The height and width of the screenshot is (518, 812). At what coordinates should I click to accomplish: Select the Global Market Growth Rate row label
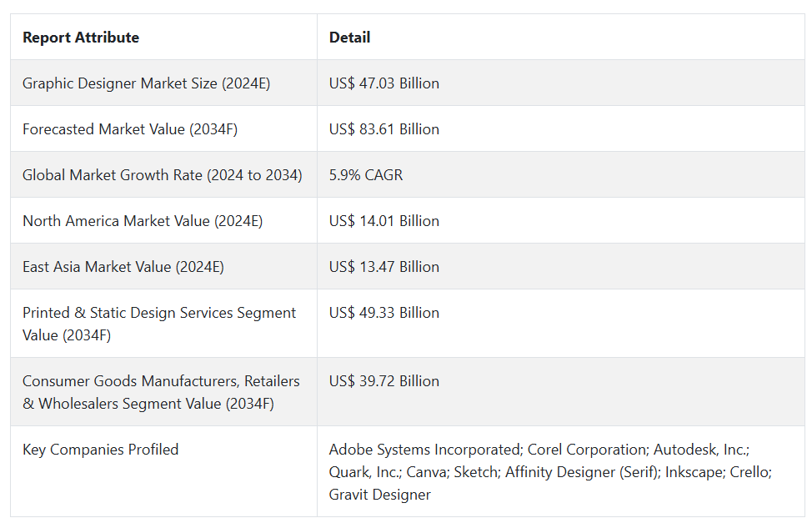click(x=162, y=175)
